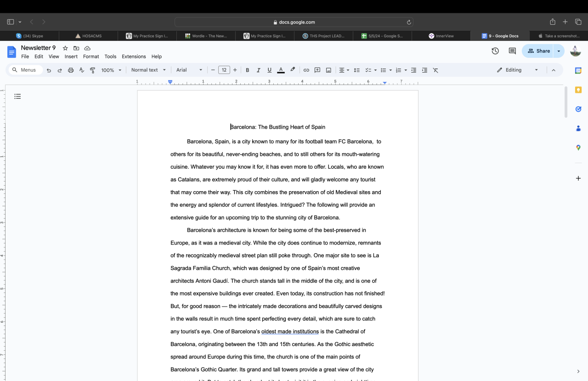
Task: Search the menus field
Action: [x=26, y=70]
